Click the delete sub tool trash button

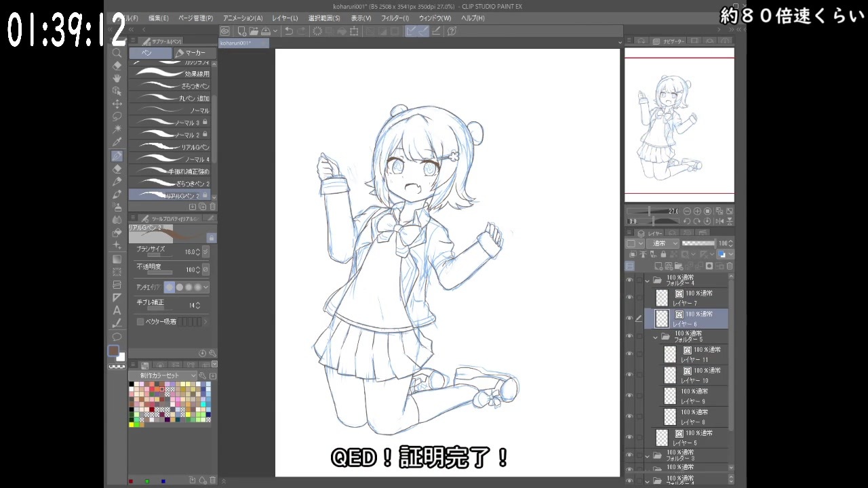click(212, 207)
